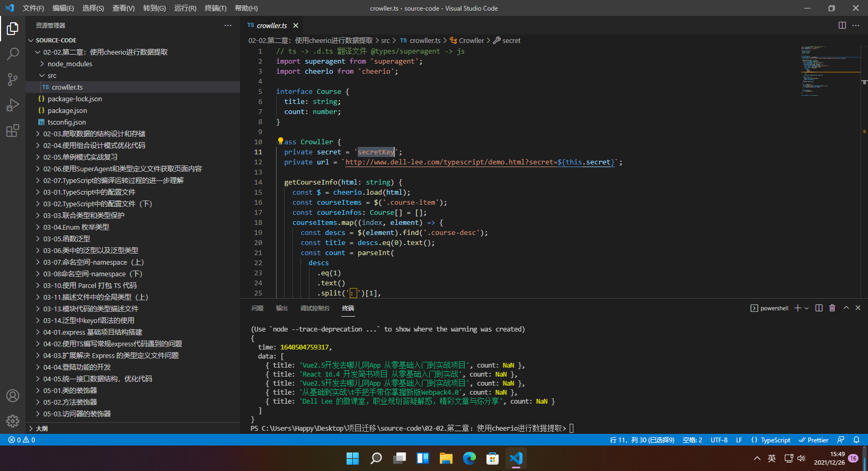The height and width of the screenshot is (471, 868).
Task: Open the 编辑(E) menu
Action: [x=63, y=8]
